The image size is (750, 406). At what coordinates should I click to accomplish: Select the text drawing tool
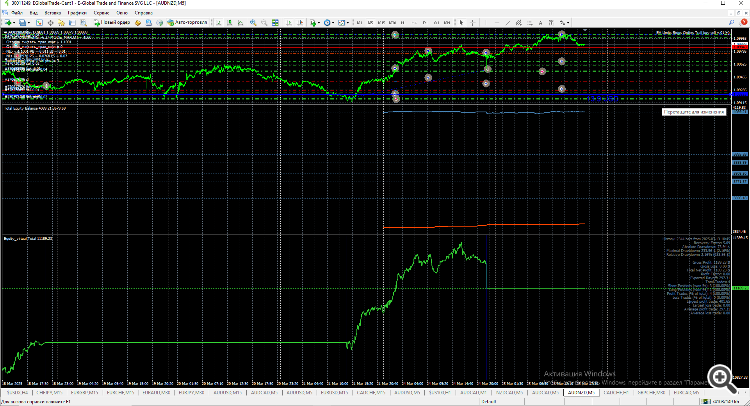pyautogui.click(x=540, y=22)
